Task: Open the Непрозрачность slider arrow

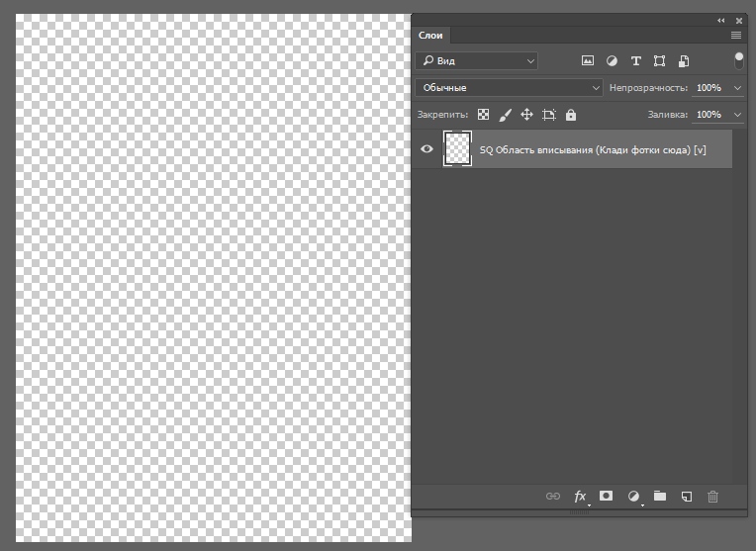Action: coord(737,88)
